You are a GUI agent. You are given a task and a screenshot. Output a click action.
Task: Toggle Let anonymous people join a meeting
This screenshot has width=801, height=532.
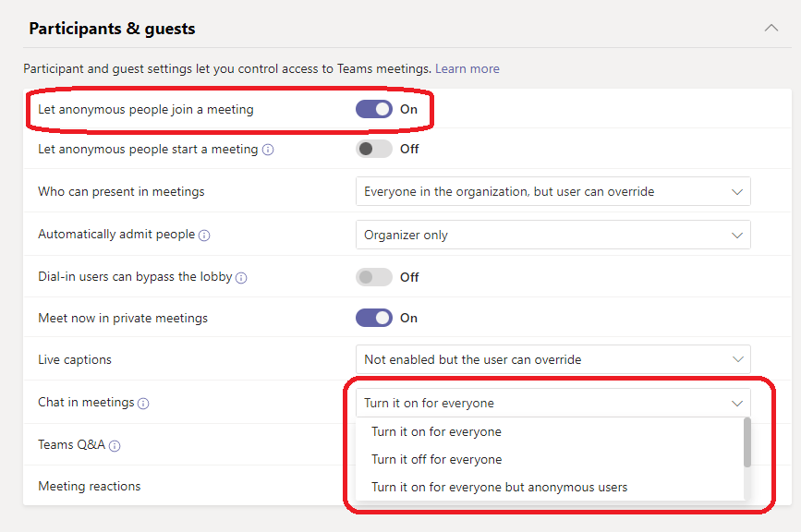[x=374, y=109]
